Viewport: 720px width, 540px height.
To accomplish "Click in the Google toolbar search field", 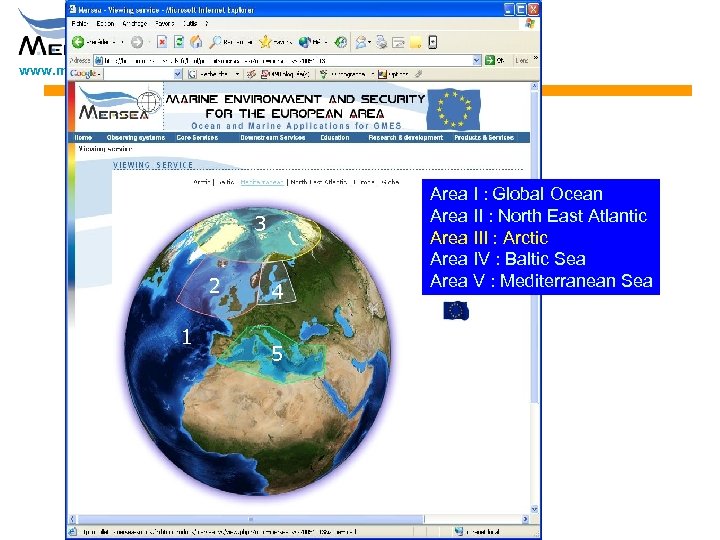I will [139, 74].
